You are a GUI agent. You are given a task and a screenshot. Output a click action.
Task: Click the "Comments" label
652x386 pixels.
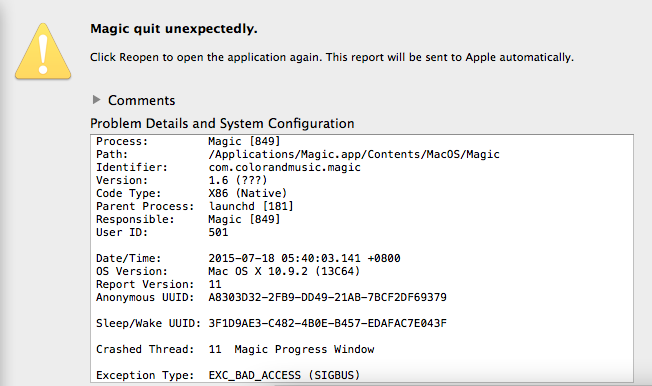(x=141, y=100)
